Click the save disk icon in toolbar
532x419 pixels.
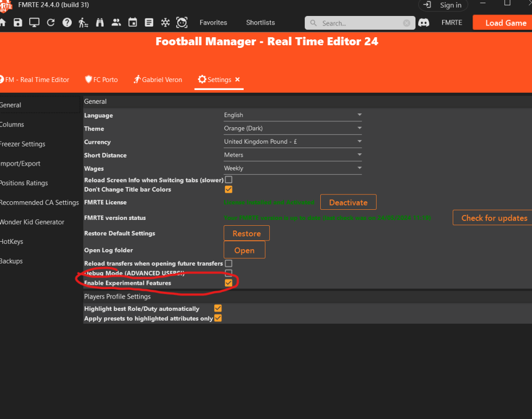pyautogui.click(x=18, y=22)
